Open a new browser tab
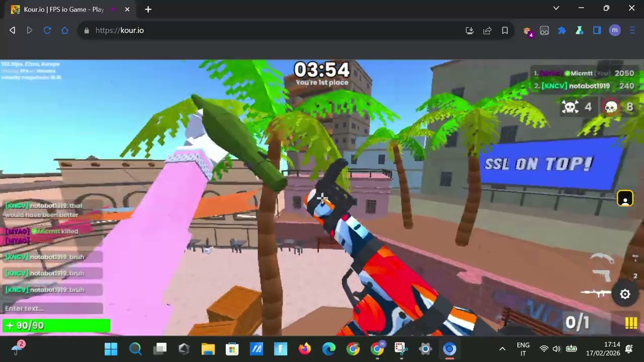 (148, 10)
